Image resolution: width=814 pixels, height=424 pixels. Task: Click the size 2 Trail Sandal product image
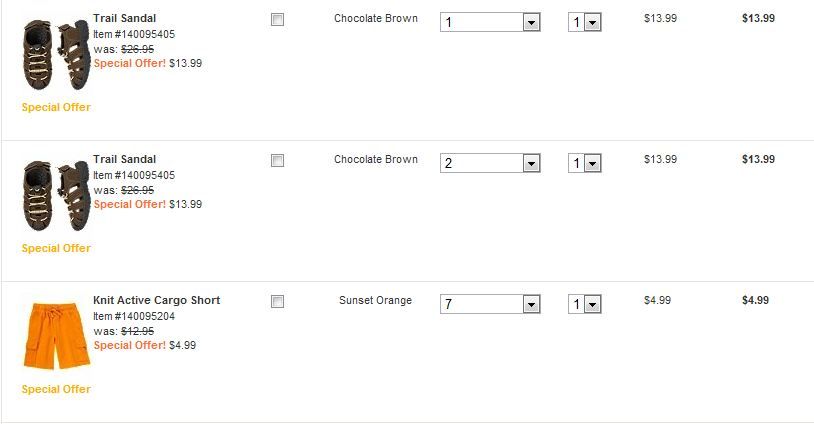pyautogui.click(x=55, y=195)
